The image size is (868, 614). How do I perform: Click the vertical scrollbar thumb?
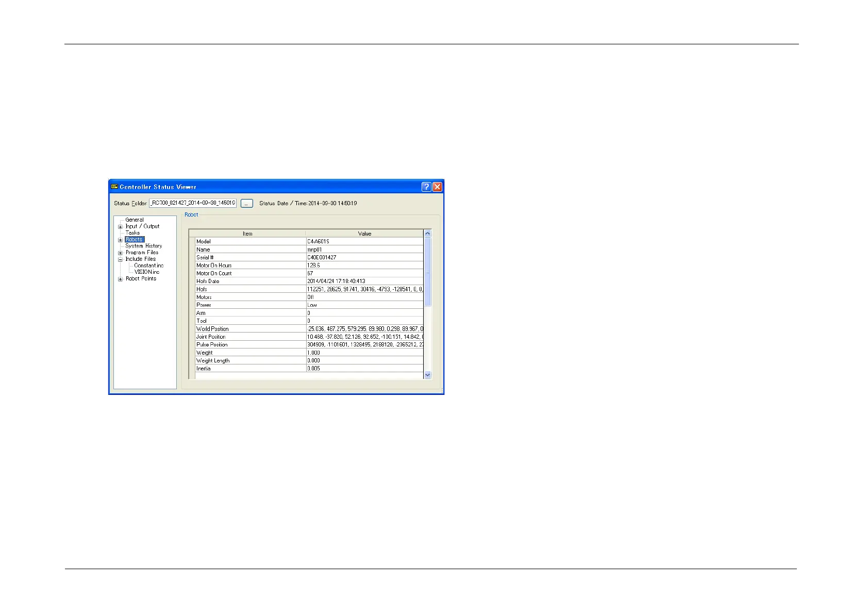point(427,272)
